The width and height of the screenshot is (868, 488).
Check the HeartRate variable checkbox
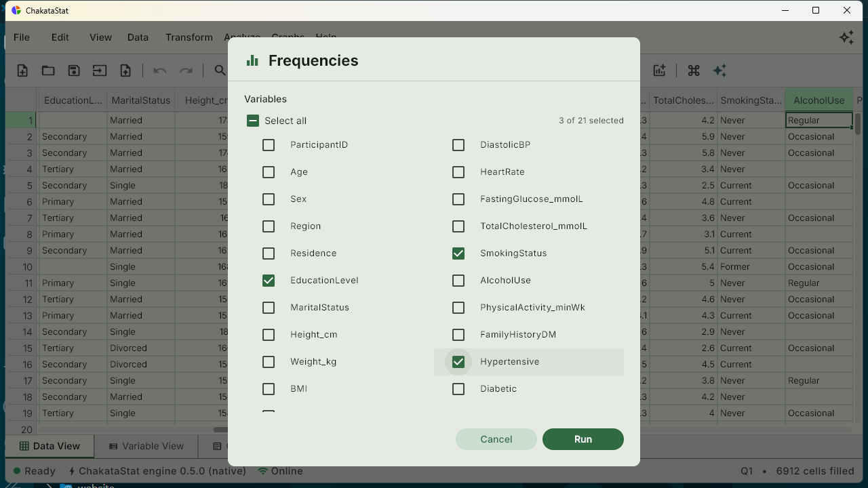click(458, 171)
